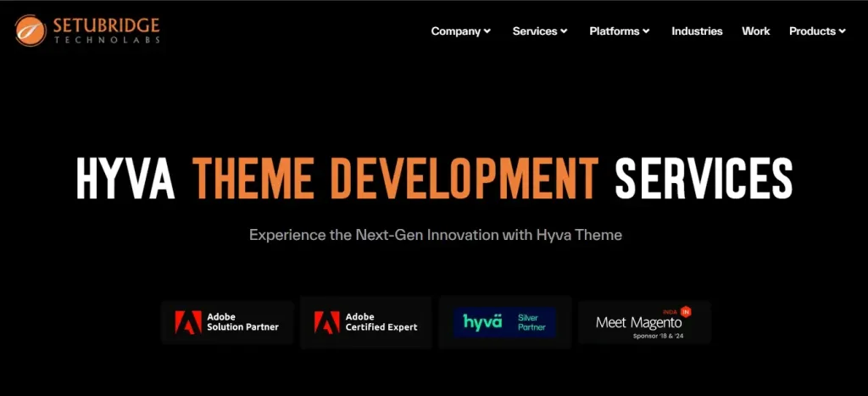Expand the Company dropdown chevron

(487, 31)
